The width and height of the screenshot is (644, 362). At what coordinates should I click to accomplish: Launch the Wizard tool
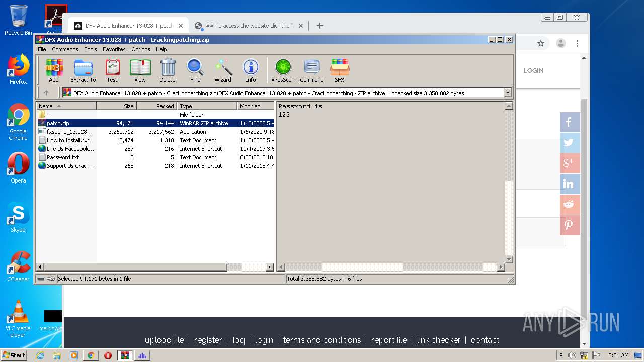point(223,71)
